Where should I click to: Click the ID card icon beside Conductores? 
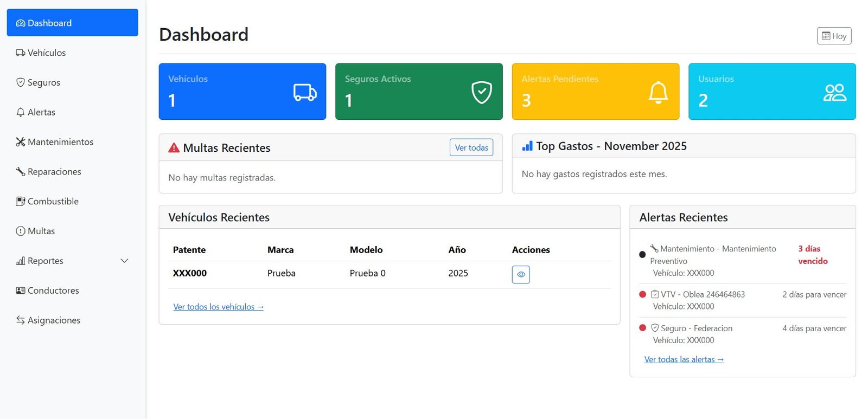point(21,291)
